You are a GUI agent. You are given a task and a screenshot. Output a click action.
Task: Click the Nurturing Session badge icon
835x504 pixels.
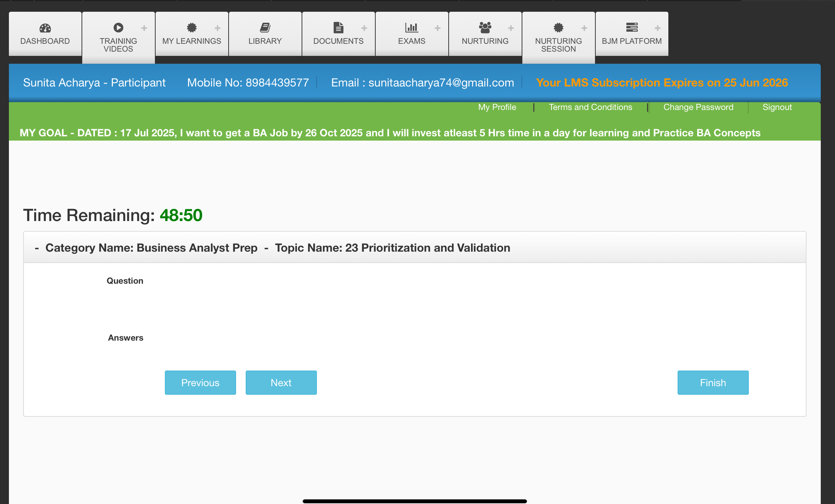pyautogui.click(x=558, y=27)
